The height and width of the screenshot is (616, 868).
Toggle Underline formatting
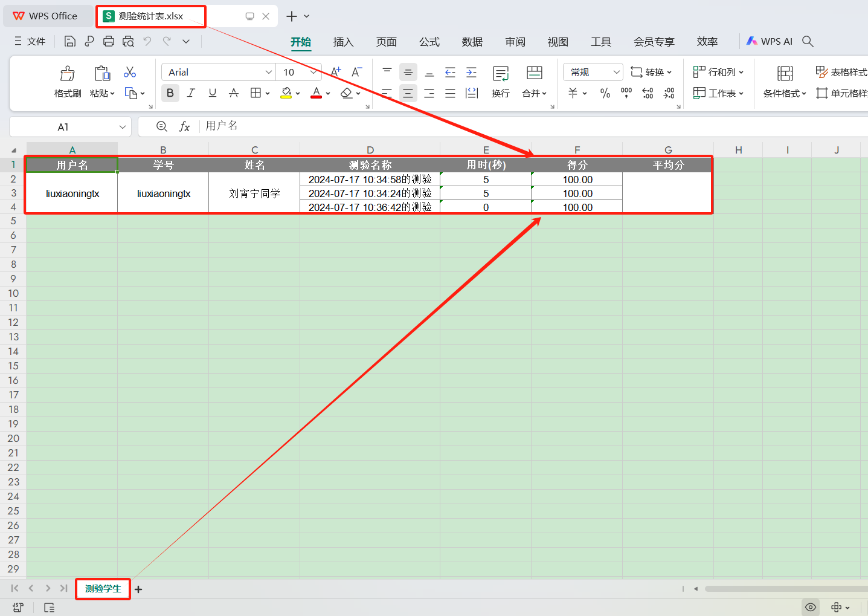click(213, 93)
